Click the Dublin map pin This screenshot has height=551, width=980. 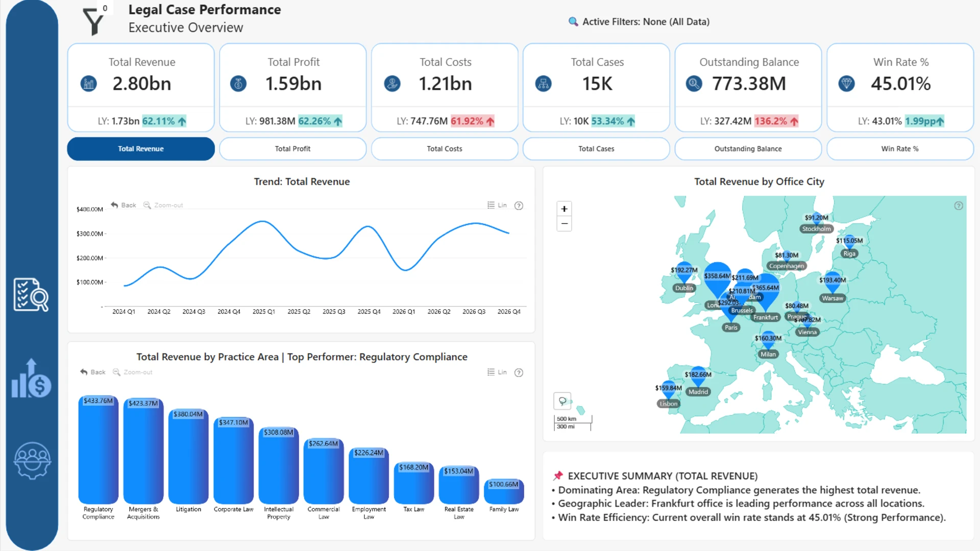pyautogui.click(x=684, y=274)
